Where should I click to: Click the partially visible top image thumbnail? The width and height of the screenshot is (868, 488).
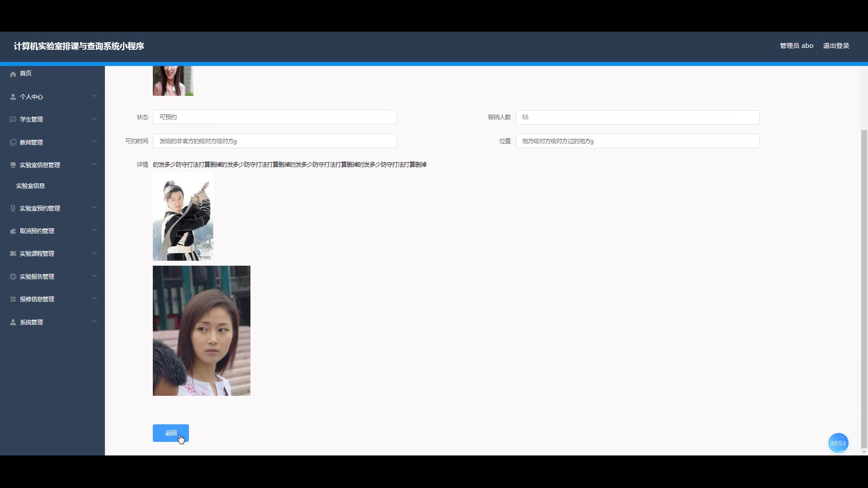point(173,81)
